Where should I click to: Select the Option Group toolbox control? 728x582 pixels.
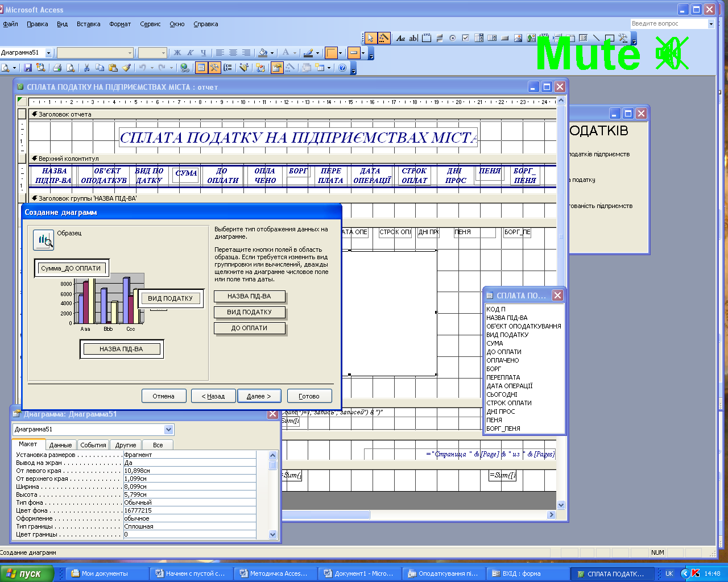[427, 38]
